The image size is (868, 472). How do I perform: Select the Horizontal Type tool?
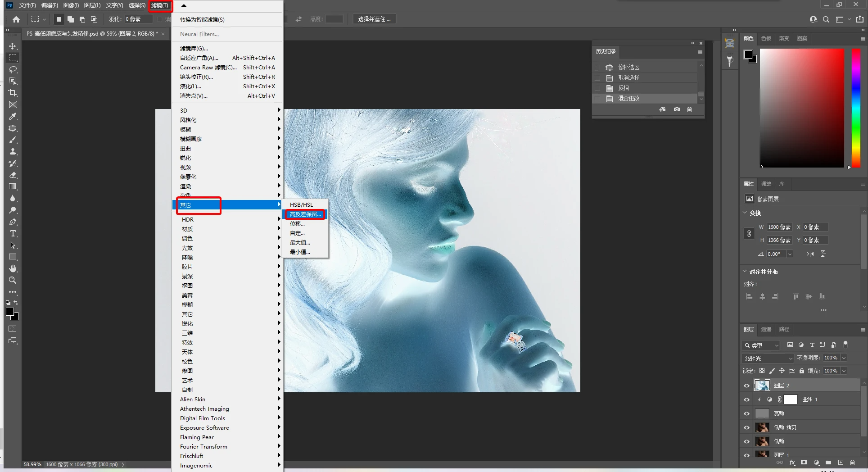[x=13, y=233]
